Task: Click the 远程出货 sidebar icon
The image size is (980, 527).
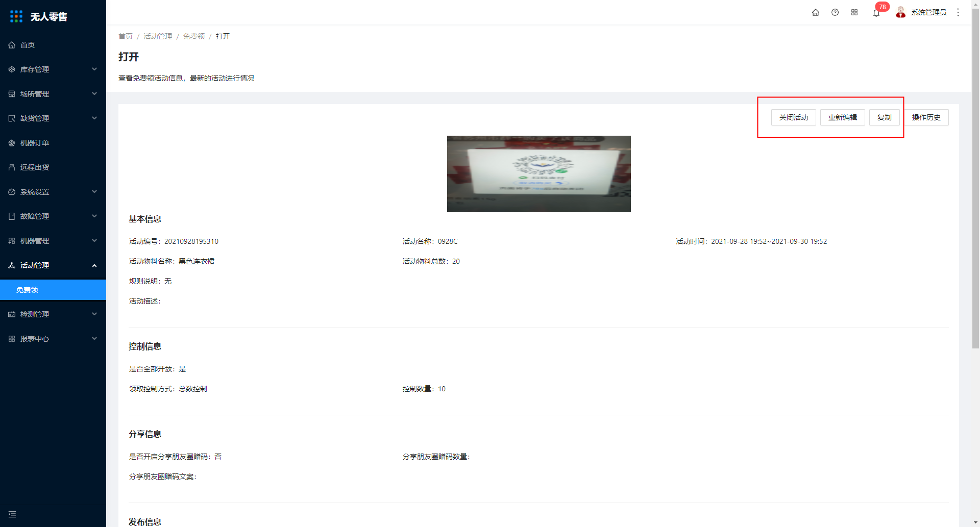Action: click(x=12, y=167)
